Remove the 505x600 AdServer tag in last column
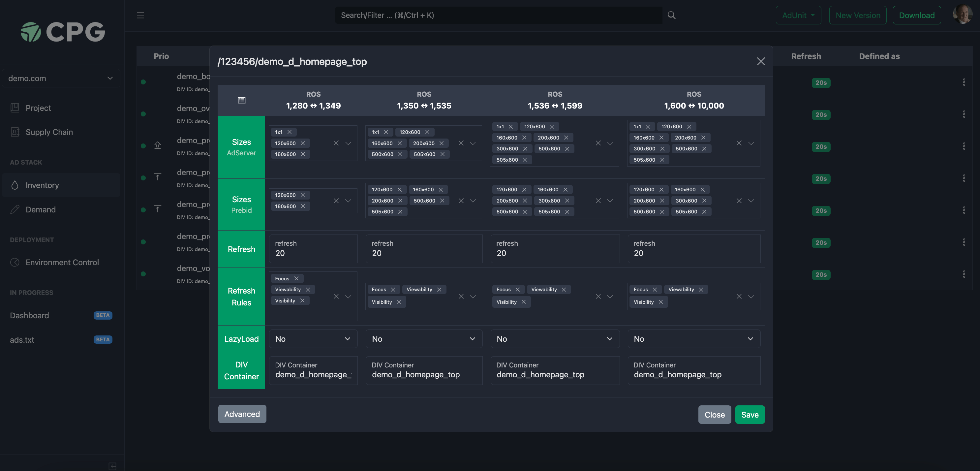980x471 pixels. click(x=662, y=160)
